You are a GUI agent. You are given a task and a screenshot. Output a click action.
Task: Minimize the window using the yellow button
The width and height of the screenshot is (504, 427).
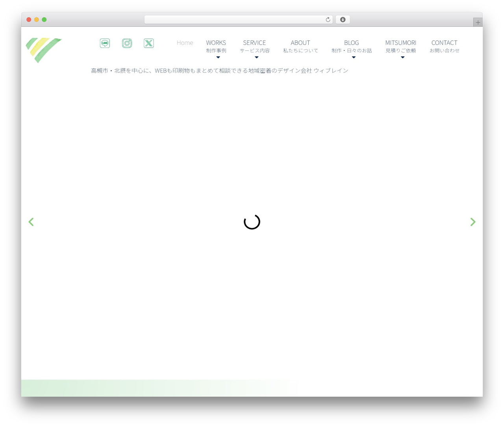pos(36,20)
